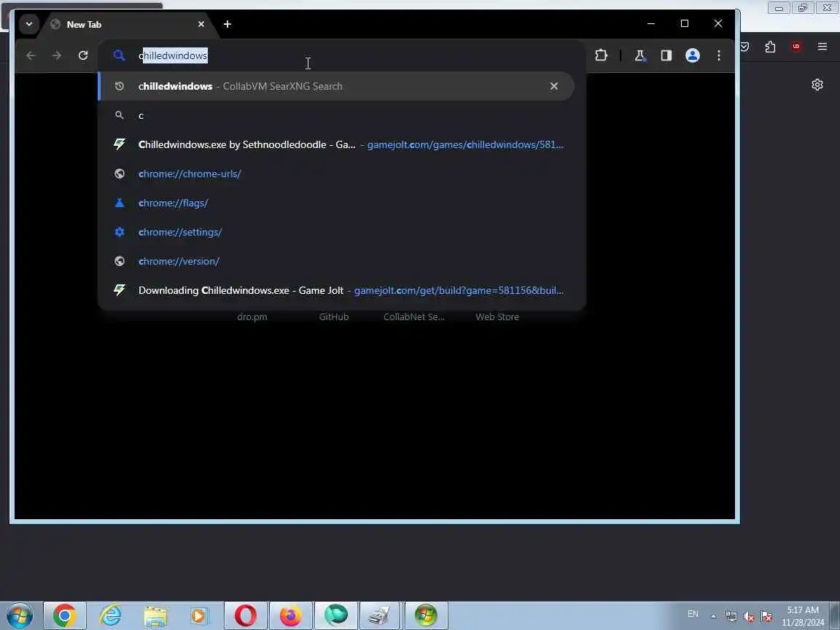
Task: Click the EN language indicator
Action: pyautogui.click(x=693, y=614)
